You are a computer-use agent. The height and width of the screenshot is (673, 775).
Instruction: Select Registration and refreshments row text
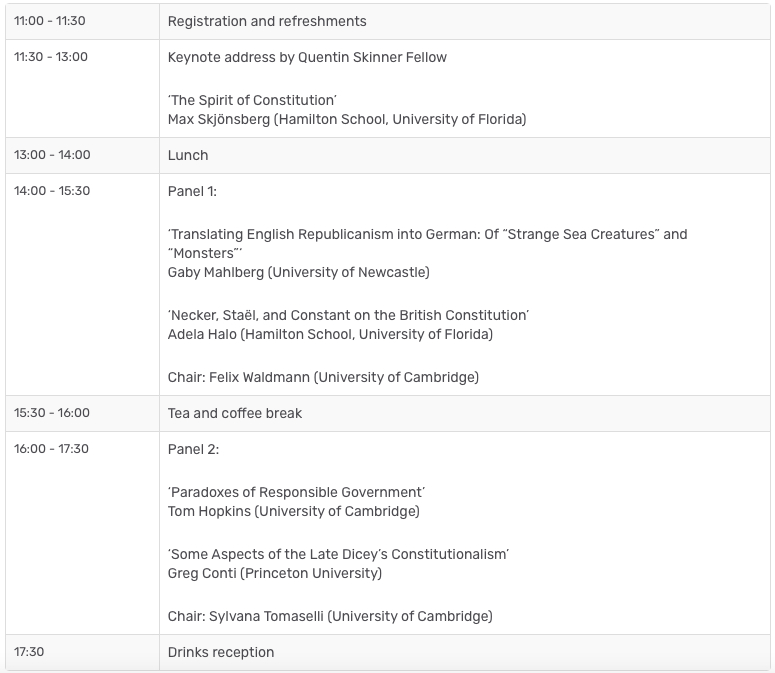pyautogui.click(x=266, y=21)
